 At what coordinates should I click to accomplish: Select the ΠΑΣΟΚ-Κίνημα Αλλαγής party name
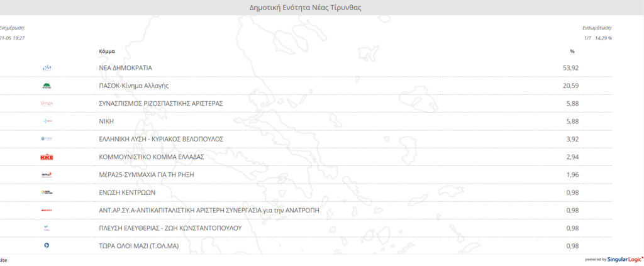click(134, 86)
